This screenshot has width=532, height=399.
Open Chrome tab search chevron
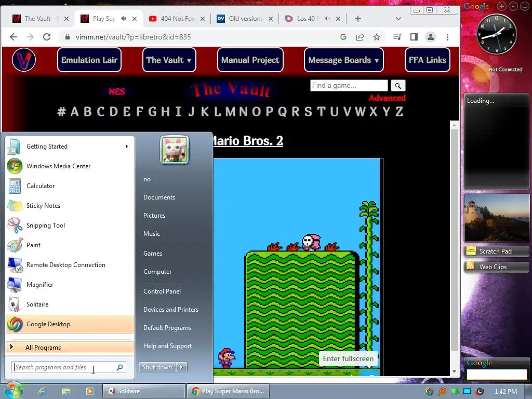pyautogui.click(x=398, y=19)
